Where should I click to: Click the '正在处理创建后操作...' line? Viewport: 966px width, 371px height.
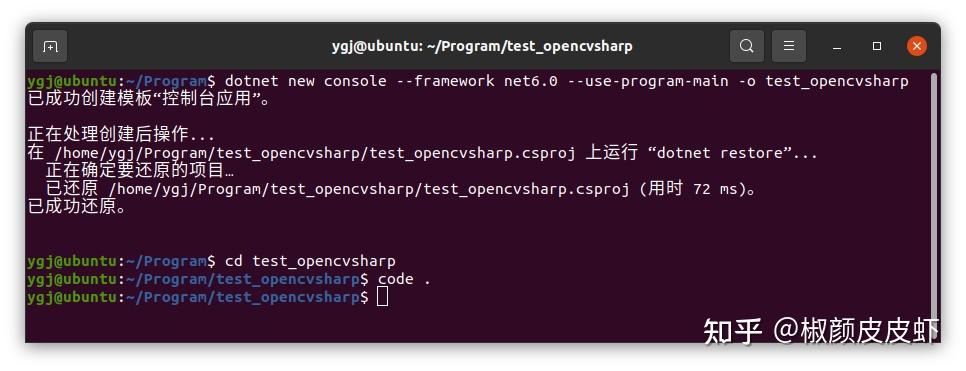pyautogui.click(x=121, y=135)
